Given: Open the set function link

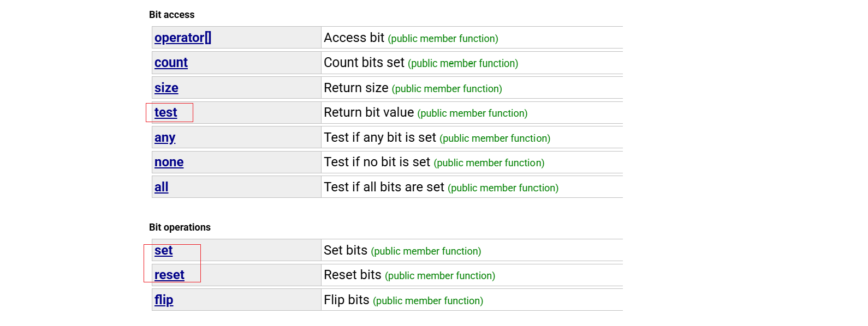Looking at the screenshot, I should [163, 250].
